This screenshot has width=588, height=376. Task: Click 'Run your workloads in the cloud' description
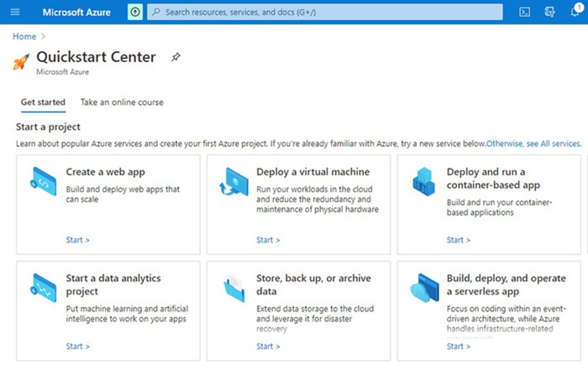(x=318, y=199)
